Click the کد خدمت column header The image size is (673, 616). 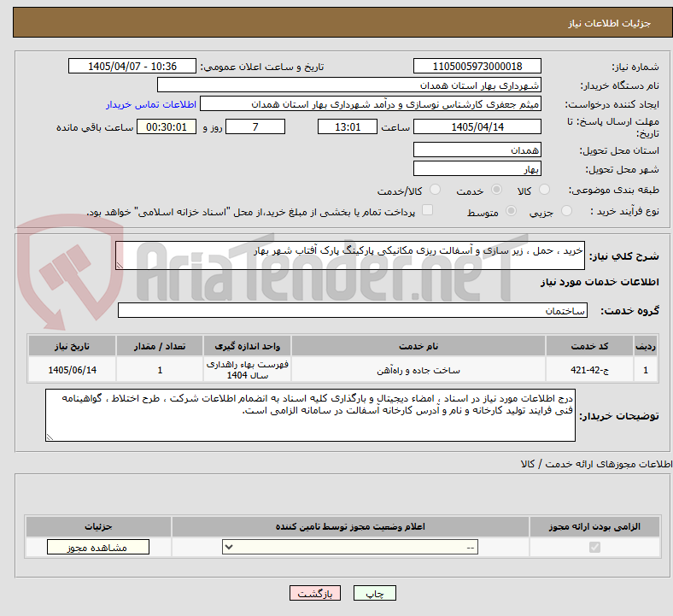pos(590,346)
